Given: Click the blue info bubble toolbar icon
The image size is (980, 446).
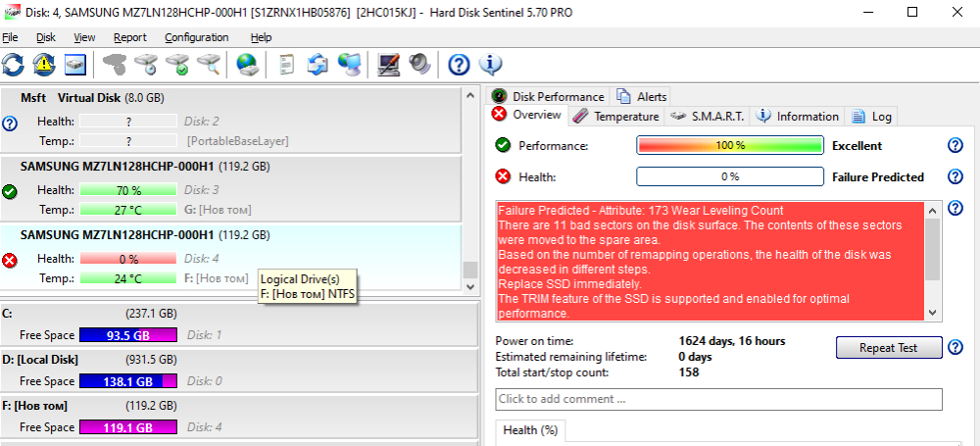Looking at the screenshot, I should tap(491, 65).
